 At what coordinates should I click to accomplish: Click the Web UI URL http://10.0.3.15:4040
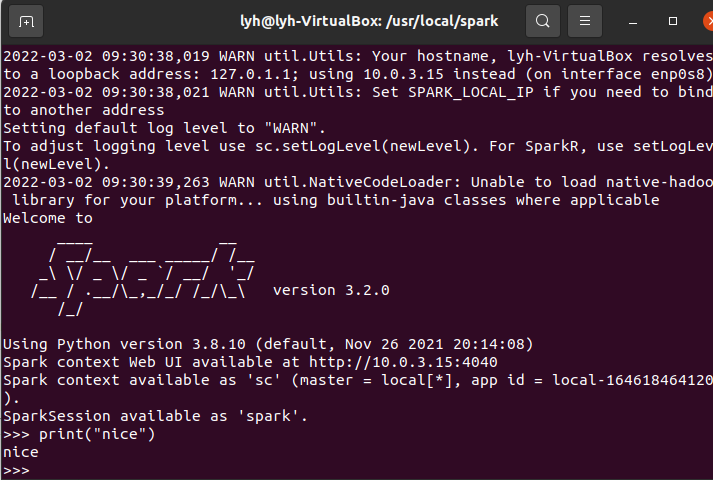[x=403, y=362]
